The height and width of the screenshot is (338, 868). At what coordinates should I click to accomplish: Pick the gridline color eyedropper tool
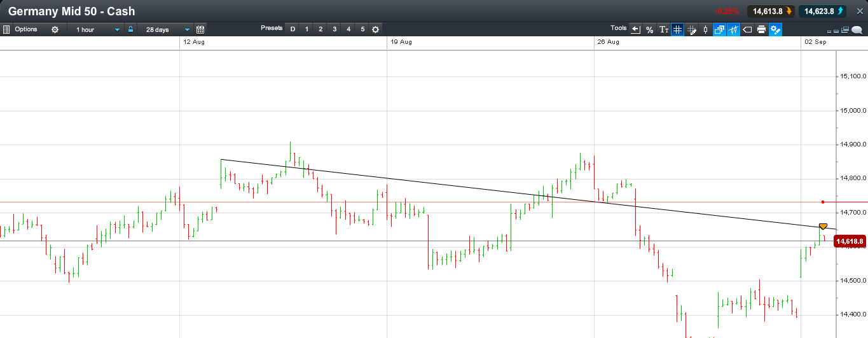tap(691, 29)
